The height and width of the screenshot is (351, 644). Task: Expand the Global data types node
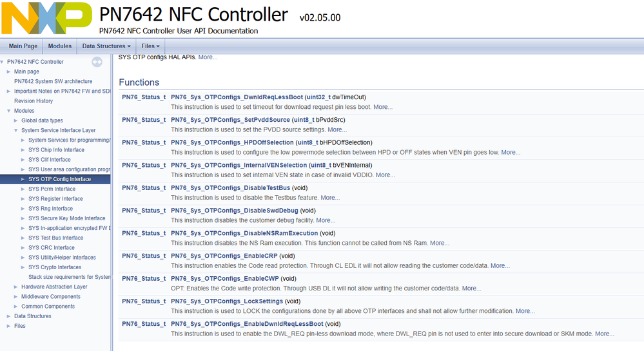point(15,120)
